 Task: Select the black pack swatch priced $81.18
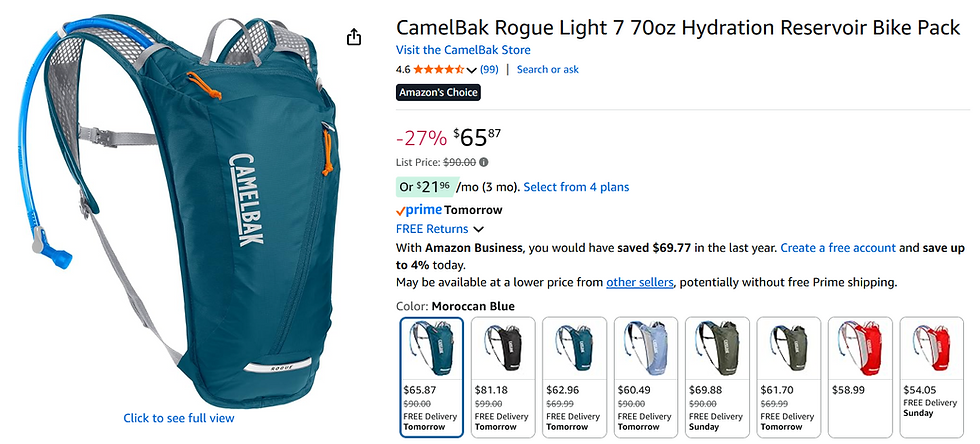coord(503,376)
